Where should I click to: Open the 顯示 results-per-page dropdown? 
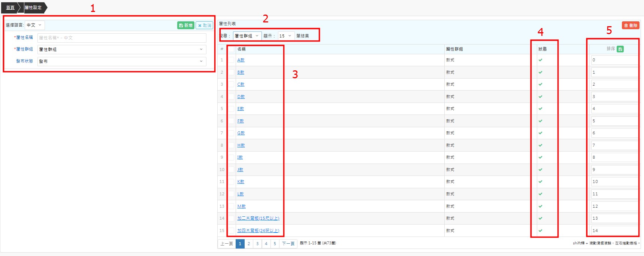point(285,36)
